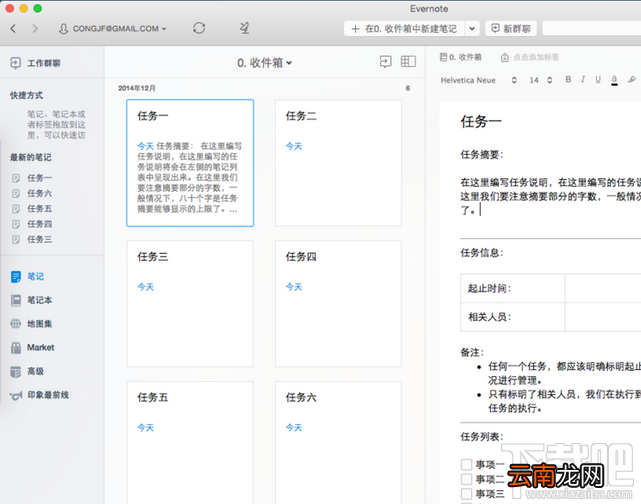Toggle underline formatting
This screenshot has width=641, height=504.
[x=598, y=79]
